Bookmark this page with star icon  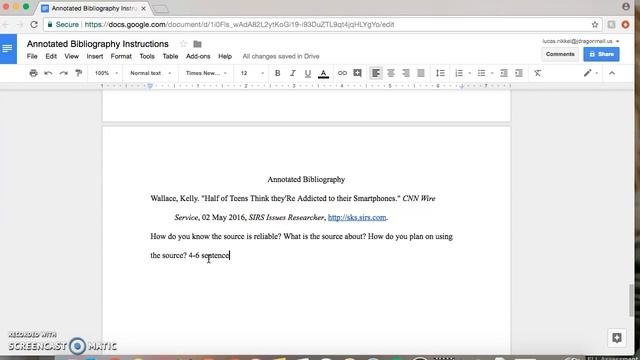tap(595, 24)
